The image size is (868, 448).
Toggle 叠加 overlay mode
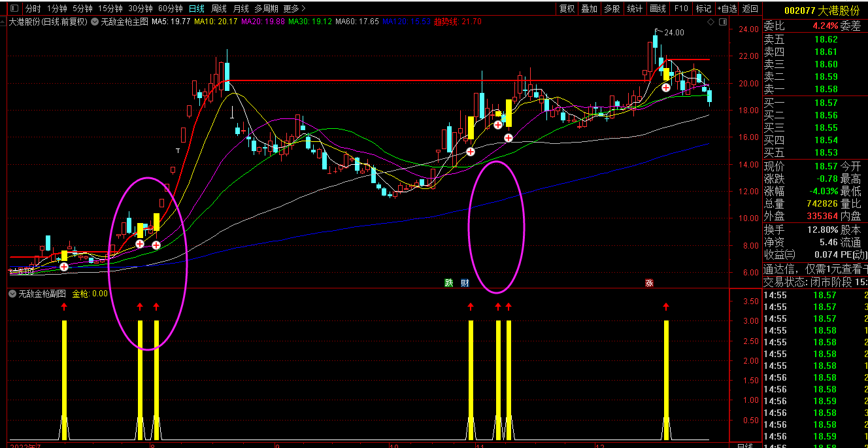[x=589, y=9]
